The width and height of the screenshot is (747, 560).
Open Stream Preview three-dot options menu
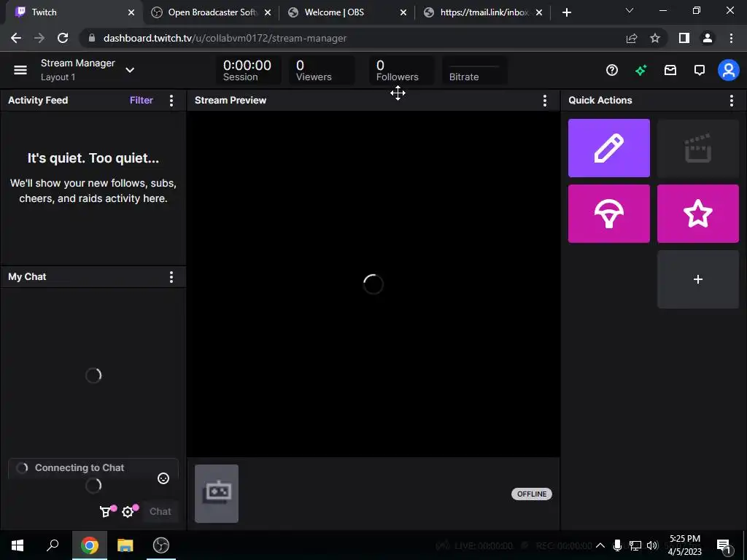point(544,100)
